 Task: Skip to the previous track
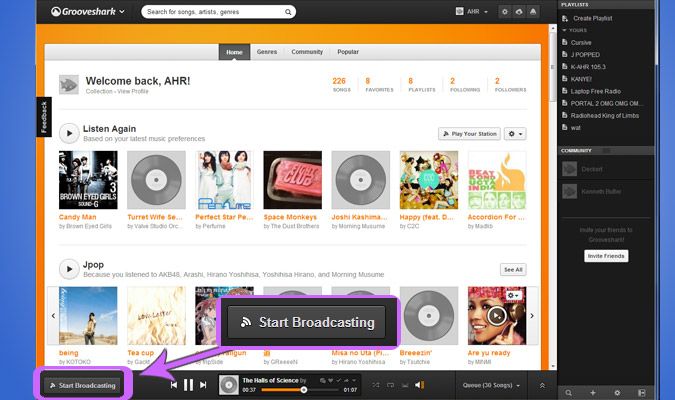click(174, 385)
